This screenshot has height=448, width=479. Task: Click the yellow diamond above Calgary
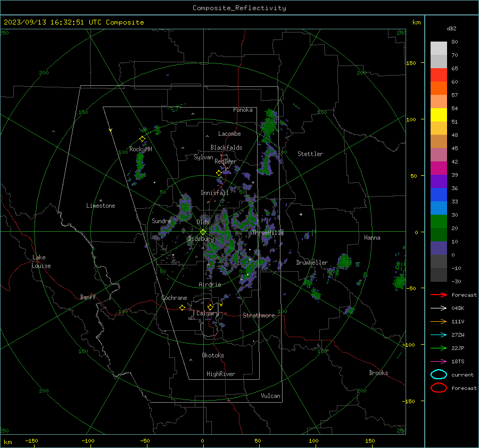pos(210,307)
